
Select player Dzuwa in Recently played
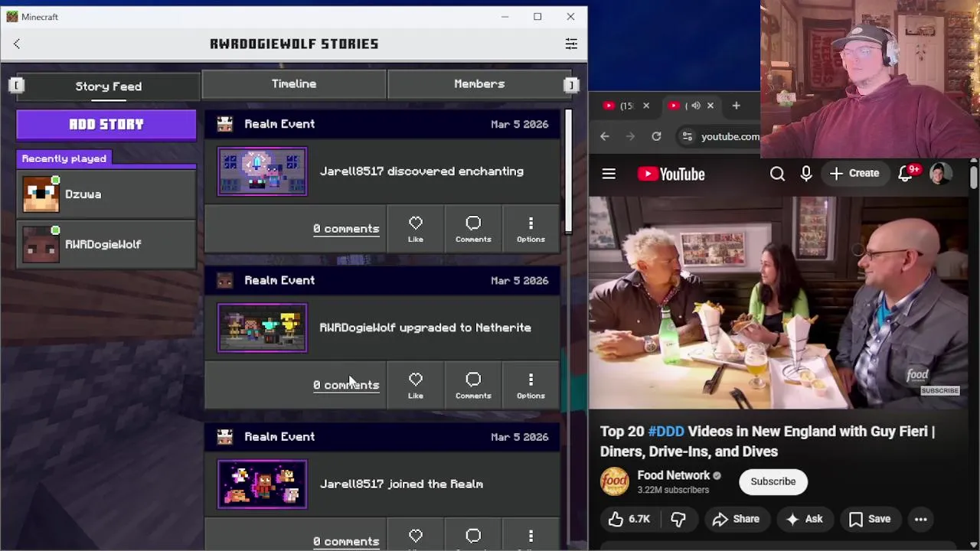(x=106, y=194)
